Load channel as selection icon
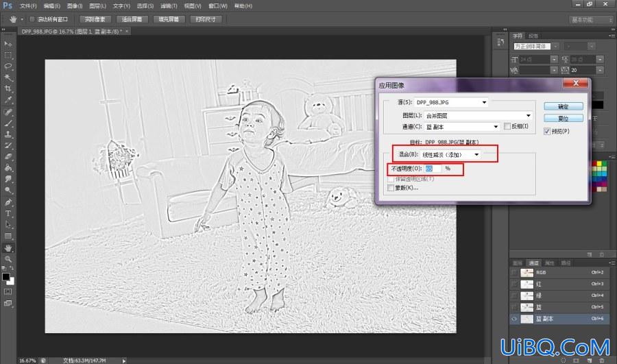The image size is (617, 364). point(564,360)
